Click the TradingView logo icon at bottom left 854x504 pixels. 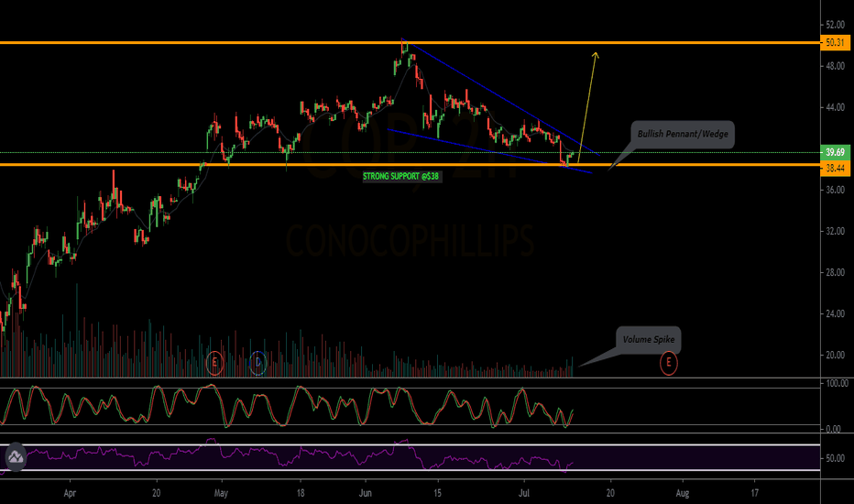click(x=16, y=456)
